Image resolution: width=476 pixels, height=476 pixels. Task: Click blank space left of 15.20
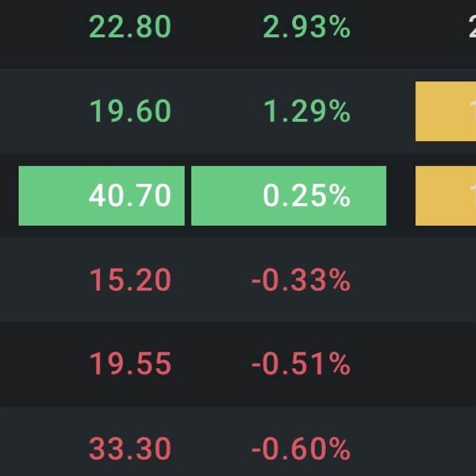(40, 280)
